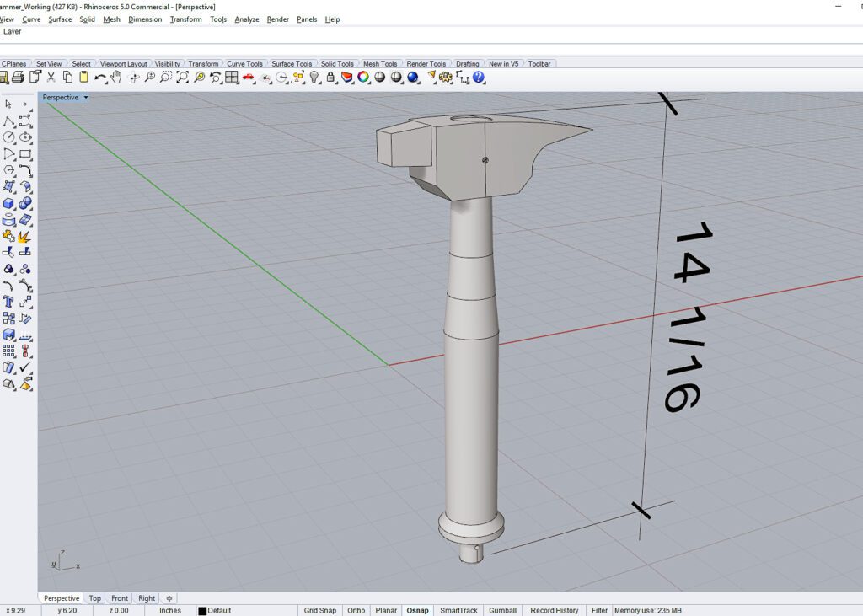Click the Zoom Extents icon

[182, 78]
